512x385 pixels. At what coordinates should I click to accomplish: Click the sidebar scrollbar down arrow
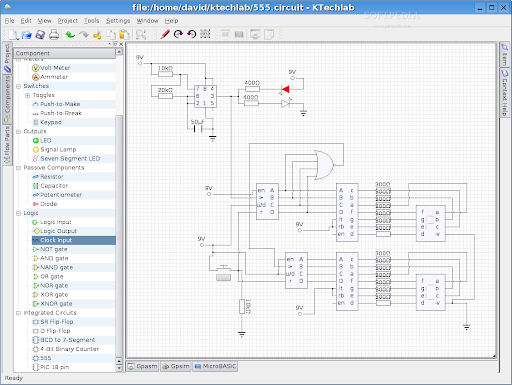(x=119, y=368)
